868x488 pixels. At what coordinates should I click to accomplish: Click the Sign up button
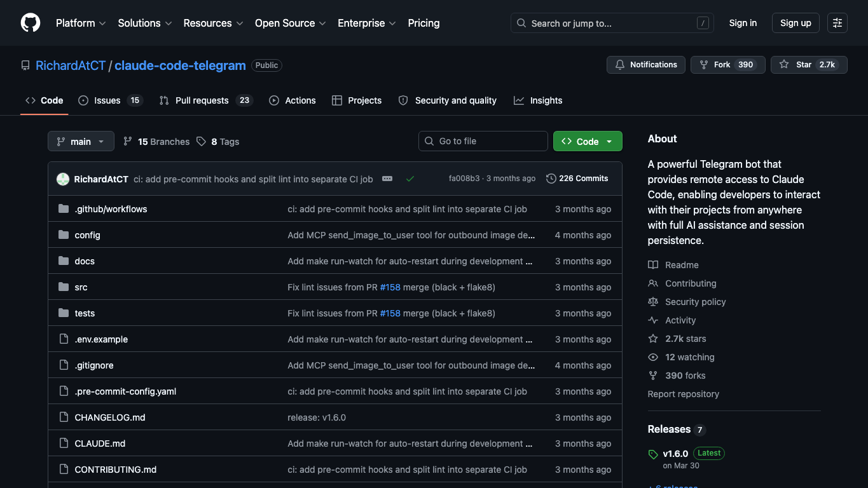point(796,23)
